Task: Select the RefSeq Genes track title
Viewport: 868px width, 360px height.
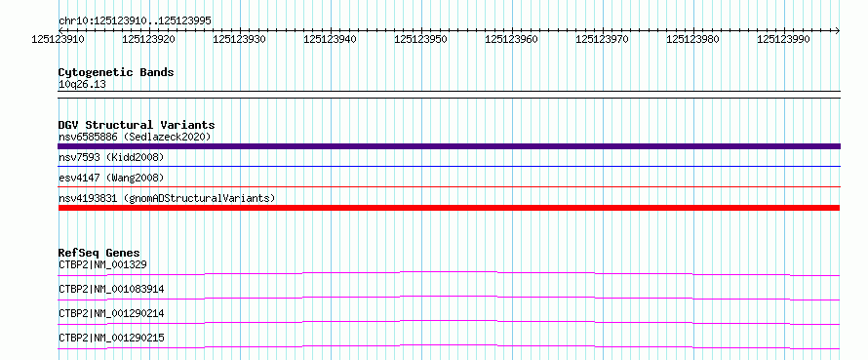Action: click(99, 253)
